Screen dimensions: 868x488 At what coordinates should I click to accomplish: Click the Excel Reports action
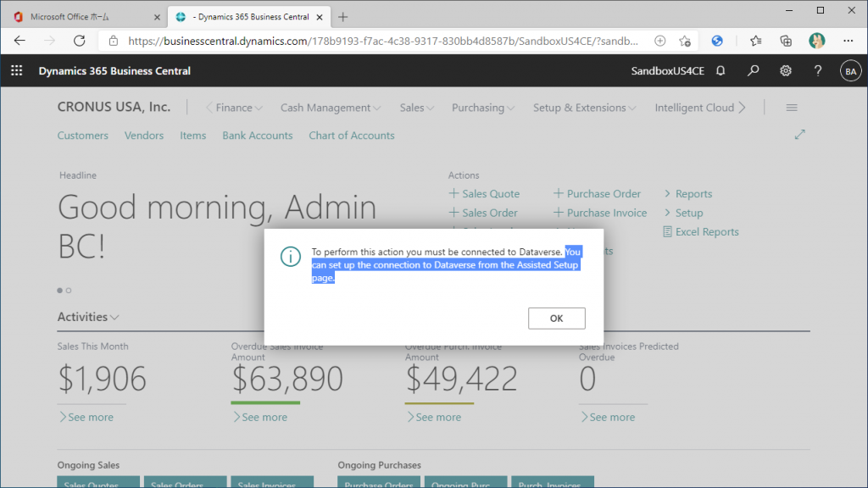(701, 232)
